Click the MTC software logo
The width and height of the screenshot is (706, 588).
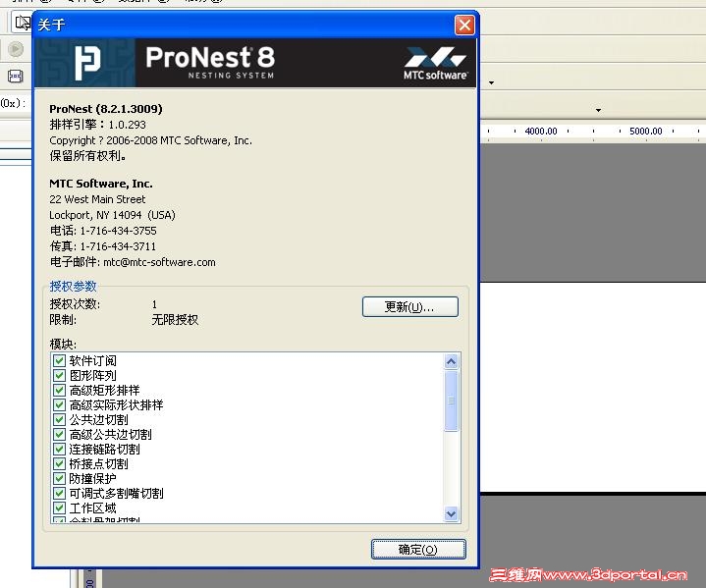coord(435,63)
